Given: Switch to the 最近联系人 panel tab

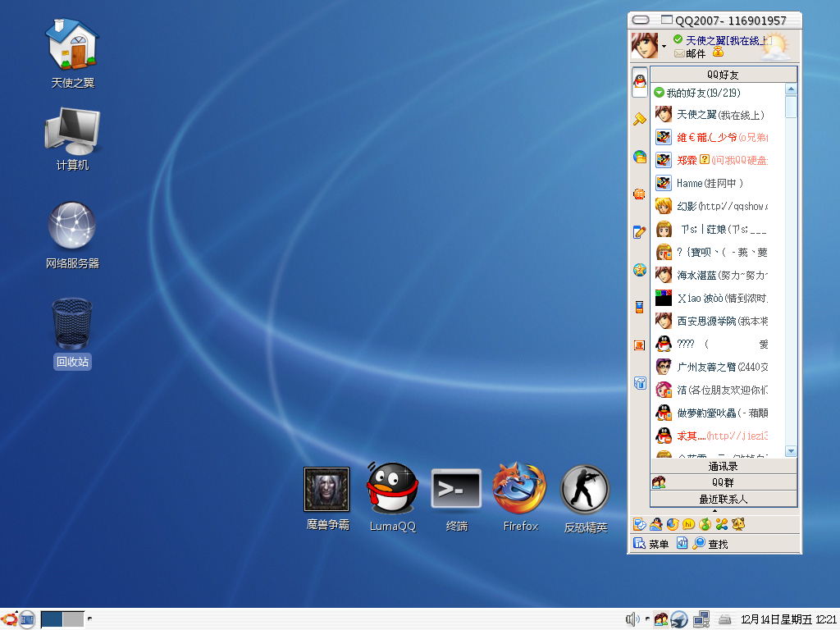Looking at the screenshot, I should click(724, 499).
